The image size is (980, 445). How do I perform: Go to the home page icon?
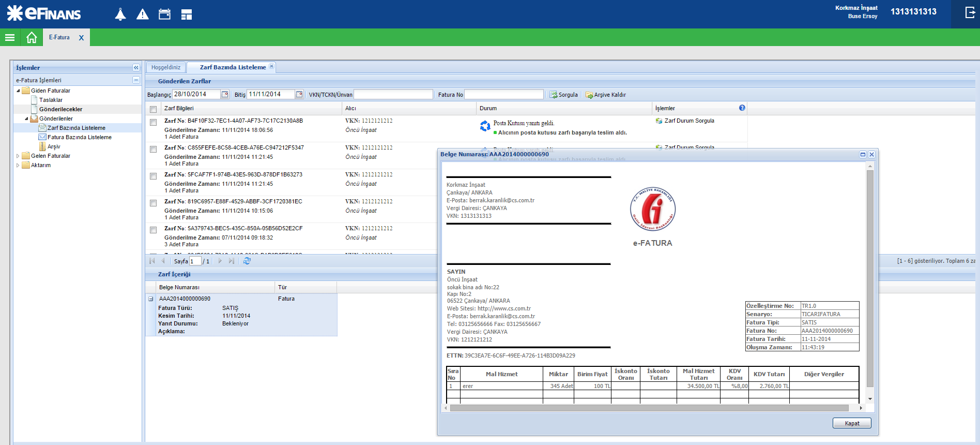click(x=32, y=37)
